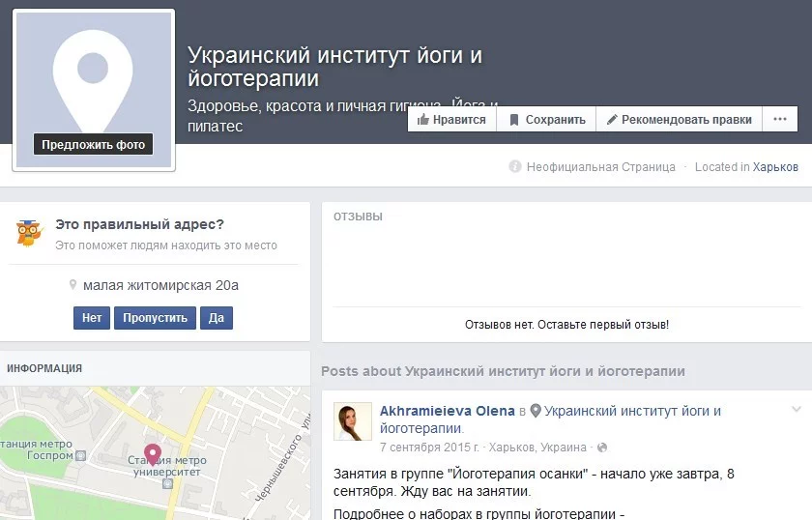The width and height of the screenshot is (812, 520).
Task: Click the page title 'Украинский институт йоги и йоготерапии'
Action: pyautogui.click(x=335, y=67)
